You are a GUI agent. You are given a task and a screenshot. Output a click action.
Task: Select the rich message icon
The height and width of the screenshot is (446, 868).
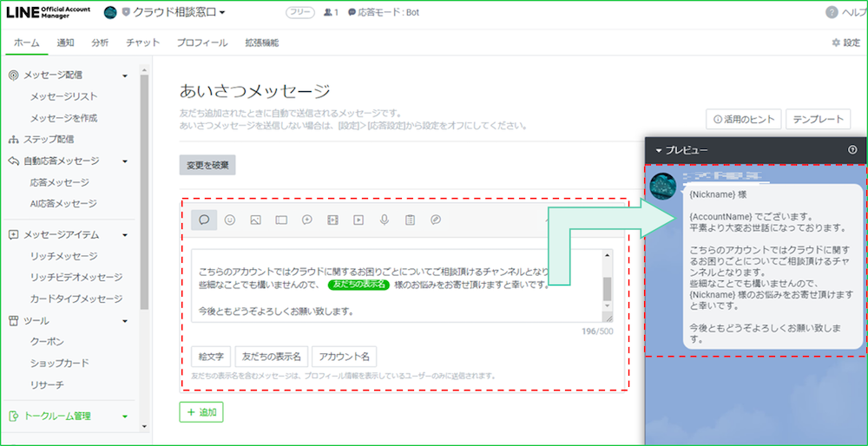coord(307,220)
